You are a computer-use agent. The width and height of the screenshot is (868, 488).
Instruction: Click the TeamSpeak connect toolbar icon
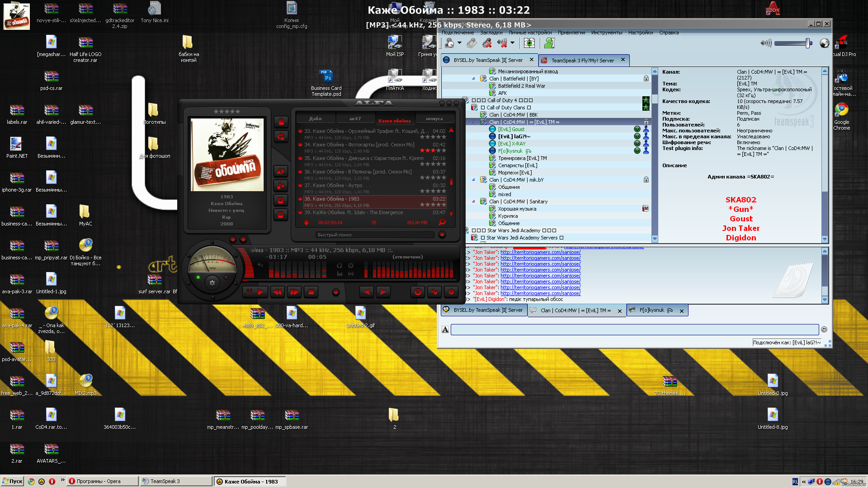pyautogui.click(x=449, y=43)
